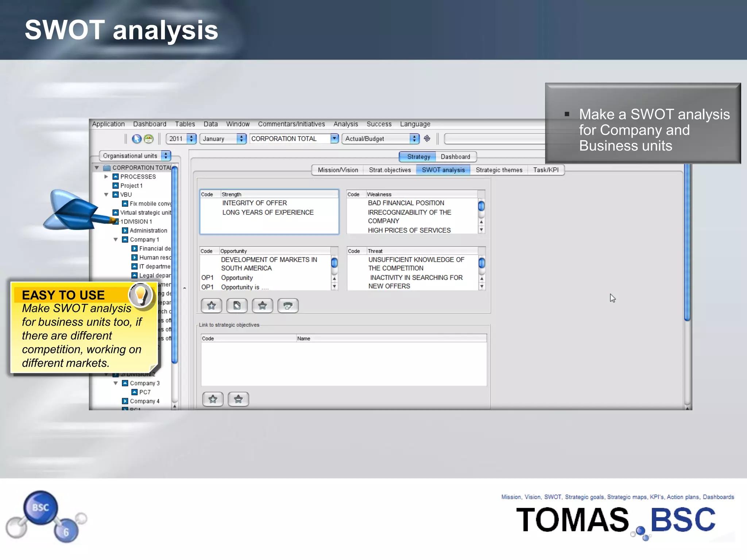Click the IT department node icon
The image size is (747, 560).
pos(135,267)
